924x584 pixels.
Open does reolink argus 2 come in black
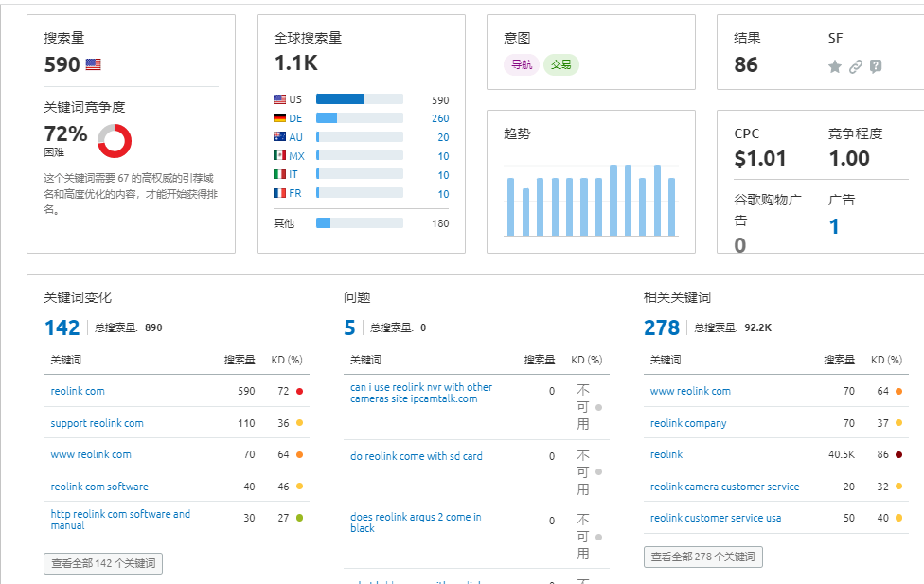click(x=416, y=522)
